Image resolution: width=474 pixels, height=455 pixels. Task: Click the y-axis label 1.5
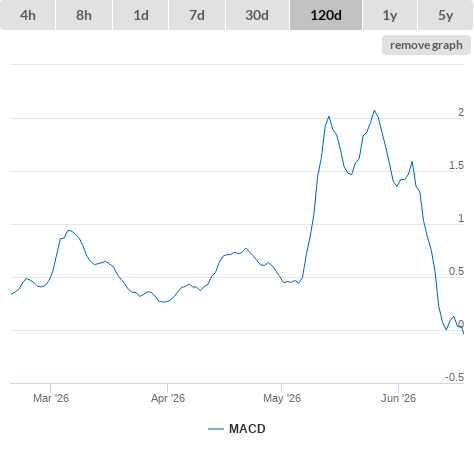(456, 165)
